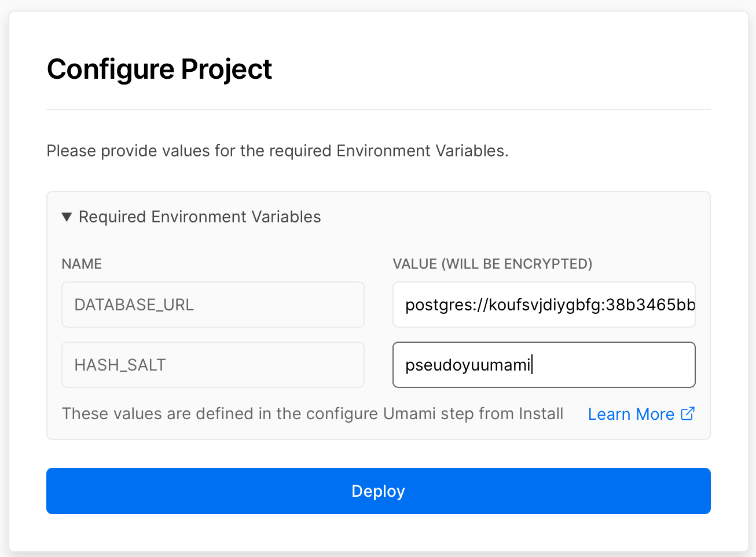Click the NAME column header
Viewport: 756px width, 557px height.
pyautogui.click(x=82, y=264)
